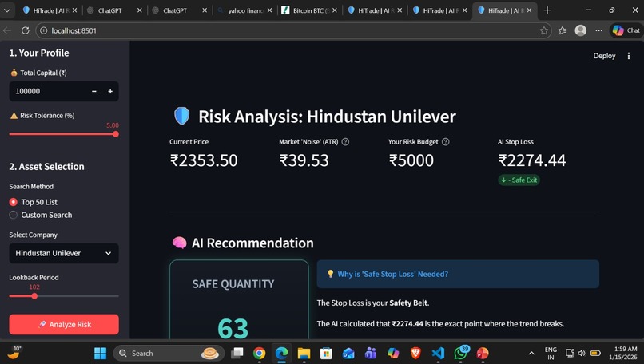
Task: Open the taskbar weather widget
Action: coord(15,353)
